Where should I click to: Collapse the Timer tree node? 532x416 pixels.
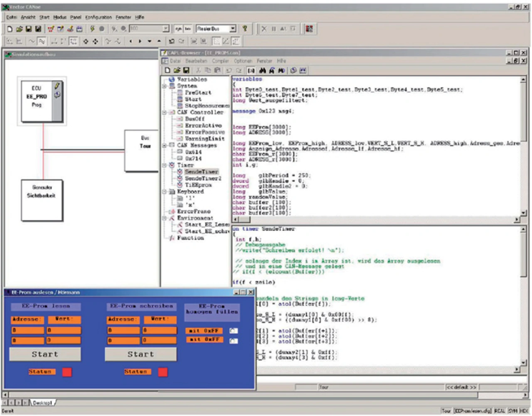pos(165,165)
